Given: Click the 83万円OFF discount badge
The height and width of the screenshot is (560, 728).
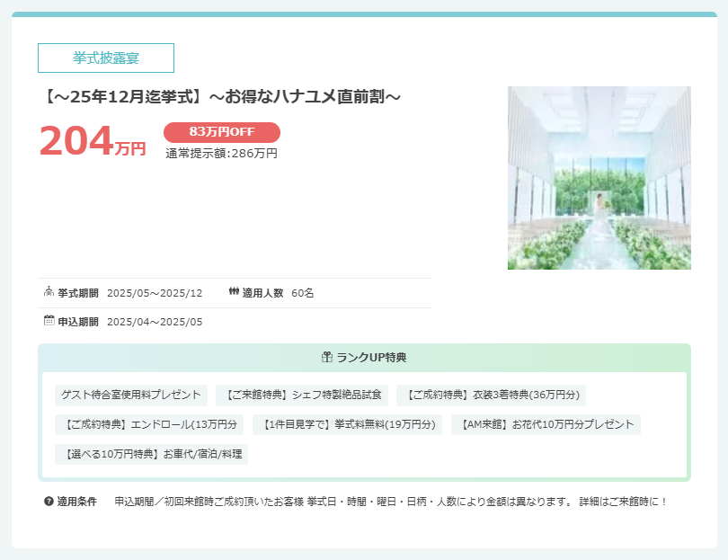Looking at the screenshot, I should 222,132.
